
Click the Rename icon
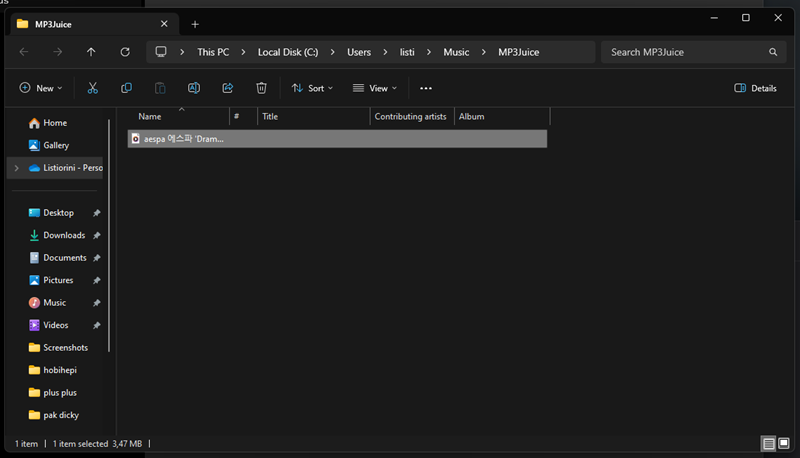pos(194,88)
